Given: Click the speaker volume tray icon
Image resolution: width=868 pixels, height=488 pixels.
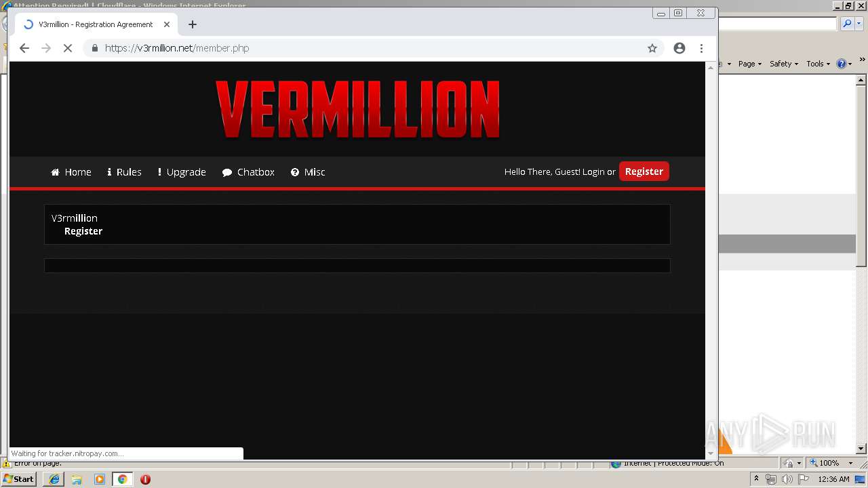Looking at the screenshot, I should click(787, 479).
